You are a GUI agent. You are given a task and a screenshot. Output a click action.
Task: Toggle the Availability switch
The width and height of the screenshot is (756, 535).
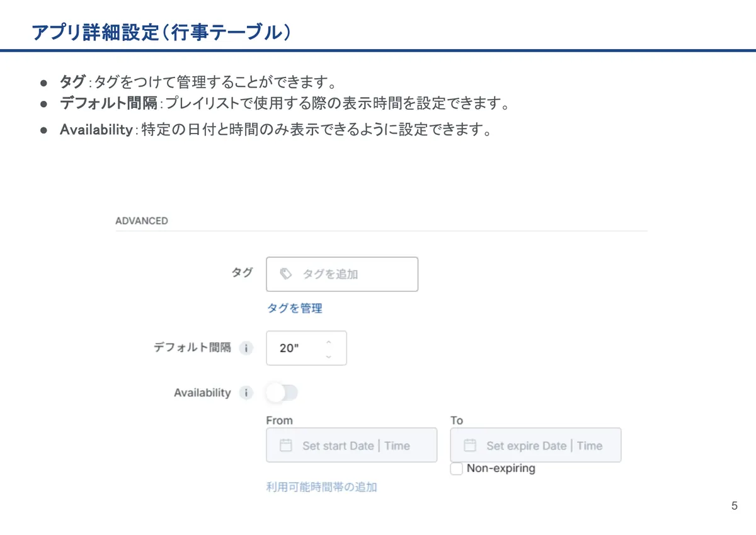click(x=282, y=393)
